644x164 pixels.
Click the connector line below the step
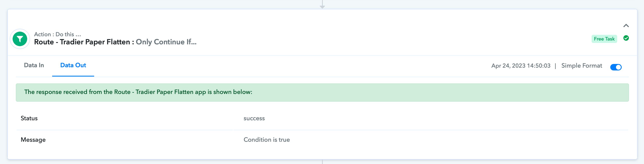[322, 162]
